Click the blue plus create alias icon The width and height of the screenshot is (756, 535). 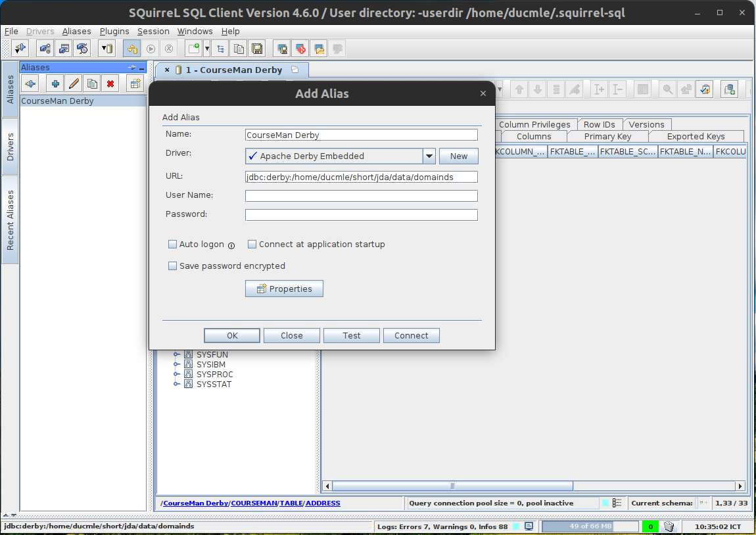tap(55, 84)
